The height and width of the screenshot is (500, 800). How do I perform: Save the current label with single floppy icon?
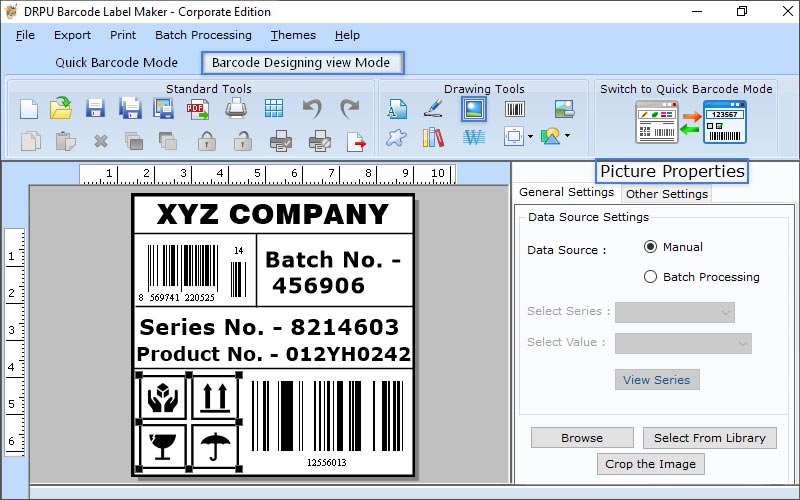click(95, 109)
